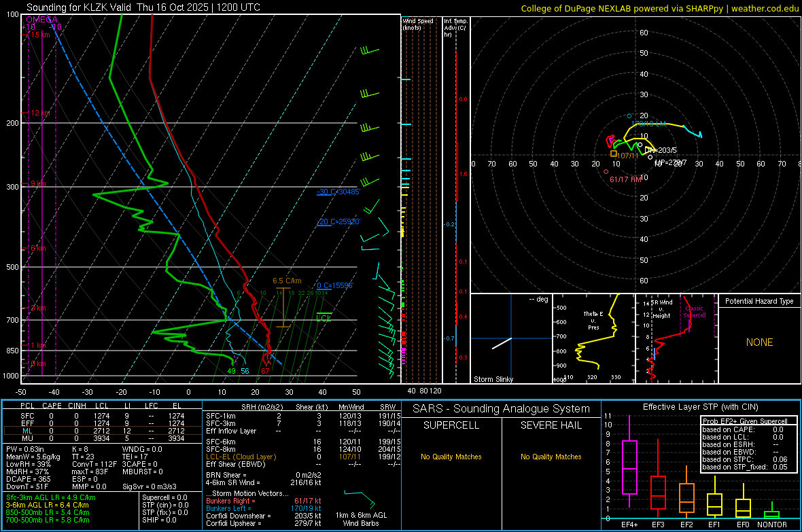The width and height of the screenshot is (802, 532).
Task: Click the '61/17 RM' hodograph label
Action: (625, 179)
